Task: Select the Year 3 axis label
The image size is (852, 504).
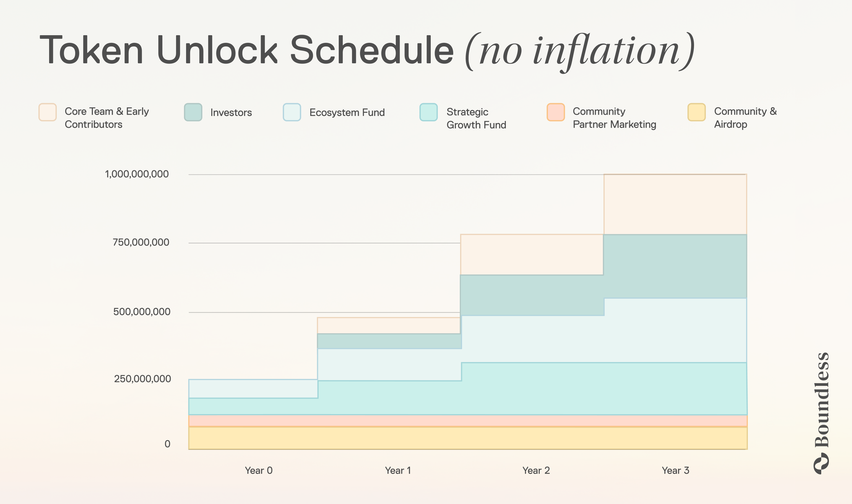Action: [x=675, y=470]
